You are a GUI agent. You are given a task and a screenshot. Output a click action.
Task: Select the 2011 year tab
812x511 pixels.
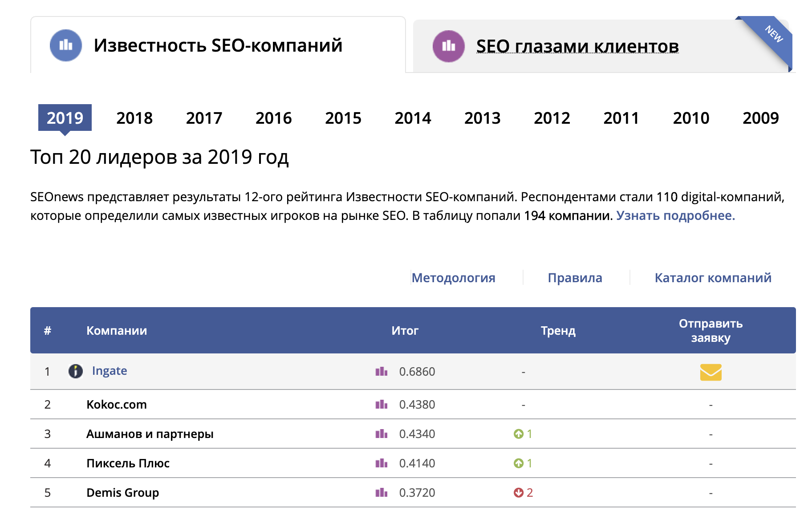(621, 118)
